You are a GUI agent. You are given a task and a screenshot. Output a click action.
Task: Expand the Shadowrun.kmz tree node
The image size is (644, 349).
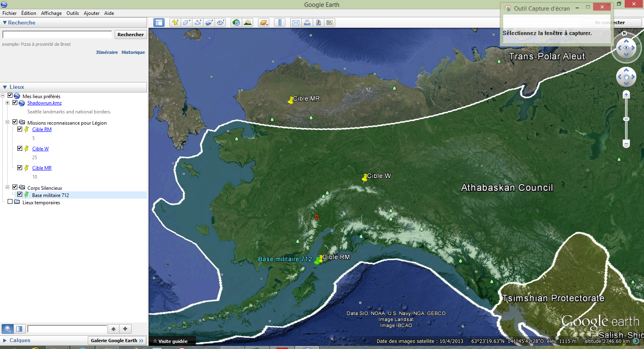(x=7, y=103)
